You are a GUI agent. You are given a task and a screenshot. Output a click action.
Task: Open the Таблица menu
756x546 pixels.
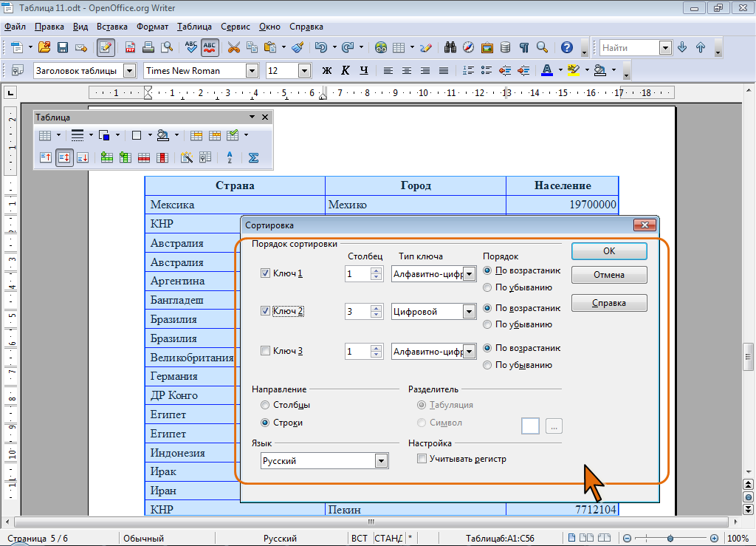tap(194, 27)
